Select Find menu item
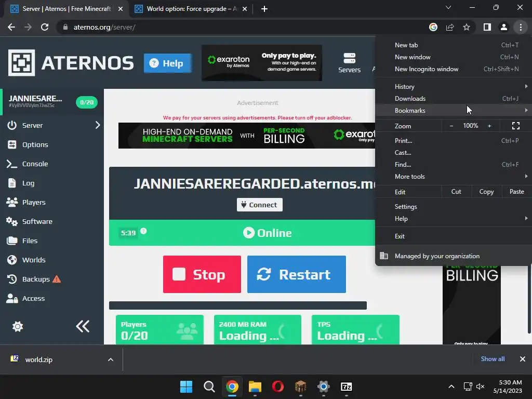Image resolution: width=532 pixels, height=399 pixels. 453,165
